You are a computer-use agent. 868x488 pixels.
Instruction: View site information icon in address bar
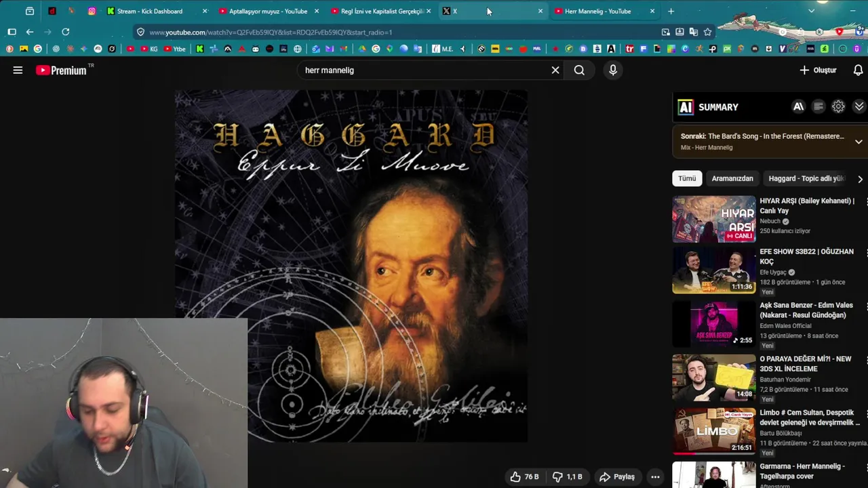pos(140,32)
